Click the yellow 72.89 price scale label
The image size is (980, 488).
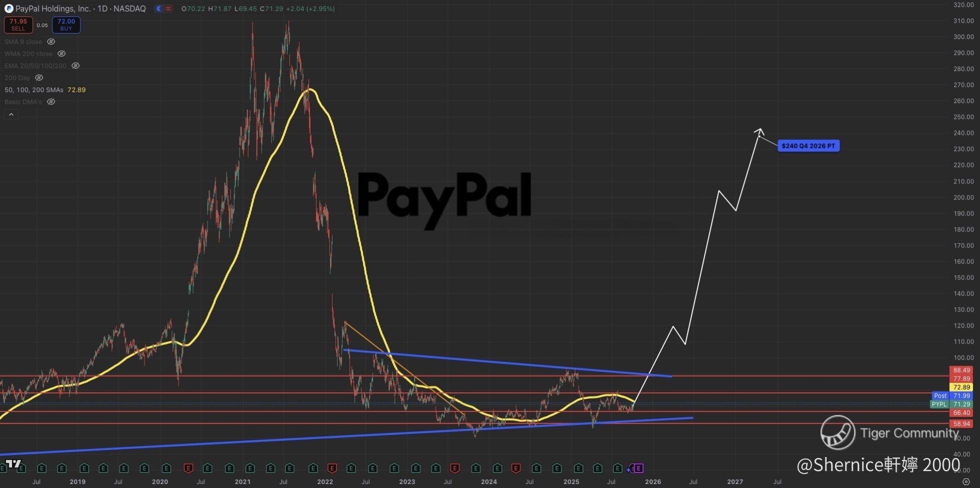pos(961,387)
